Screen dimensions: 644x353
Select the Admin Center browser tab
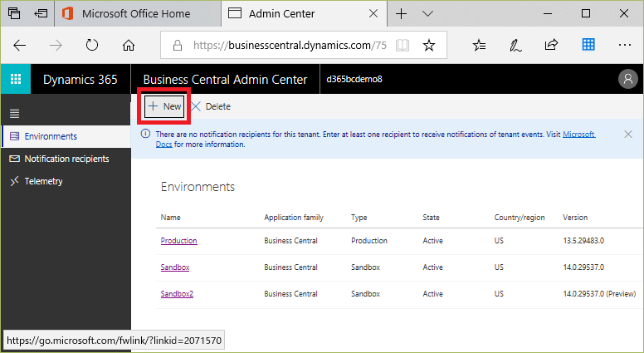click(304, 13)
